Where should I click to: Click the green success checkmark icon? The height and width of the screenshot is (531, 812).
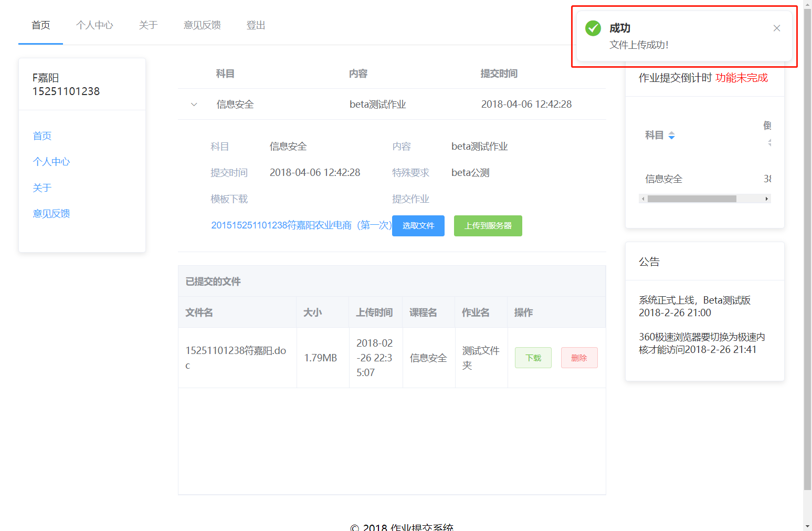[x=593, y=28]
